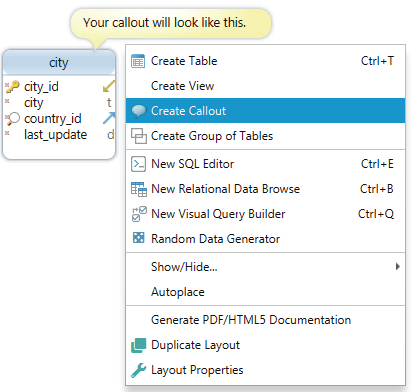Click the Random Data Generator dice icon
The image size is (412, 392).
138,238
